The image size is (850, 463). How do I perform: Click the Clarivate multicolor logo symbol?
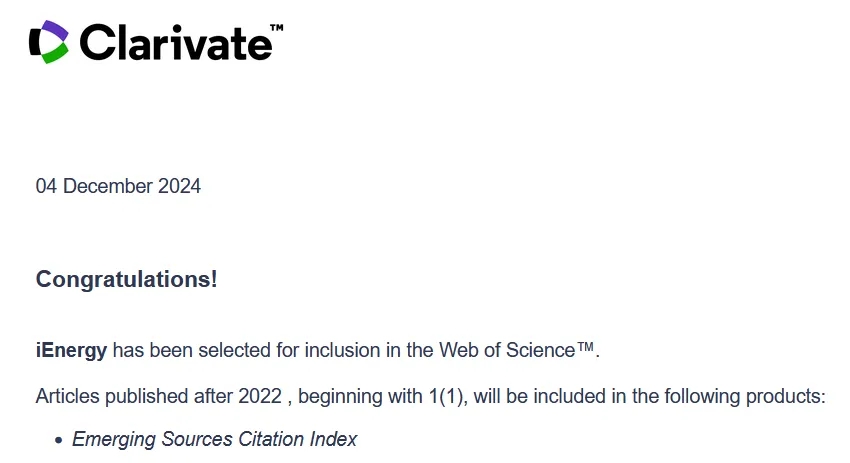point(49,42)
